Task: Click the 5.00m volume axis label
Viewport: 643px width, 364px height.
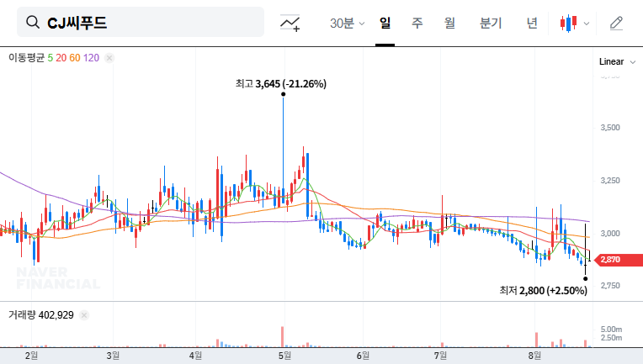Action: click(x=611, y=330)
